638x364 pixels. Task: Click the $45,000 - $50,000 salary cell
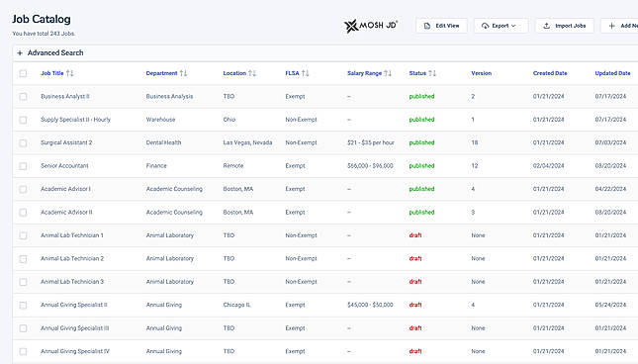coord(370,305)
